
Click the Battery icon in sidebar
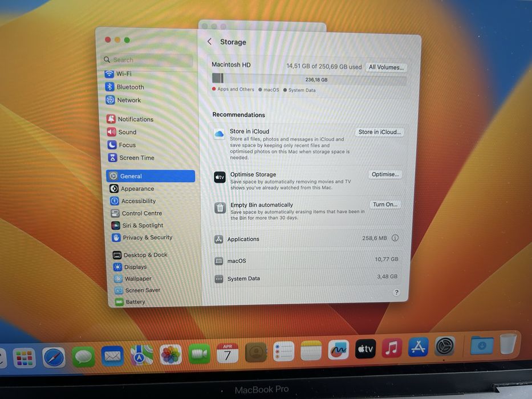pos(119,302)
